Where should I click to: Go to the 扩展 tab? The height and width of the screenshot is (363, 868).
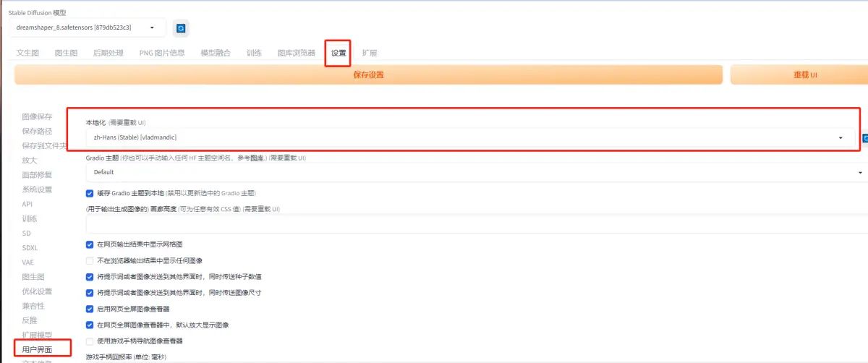pos(369,53)
